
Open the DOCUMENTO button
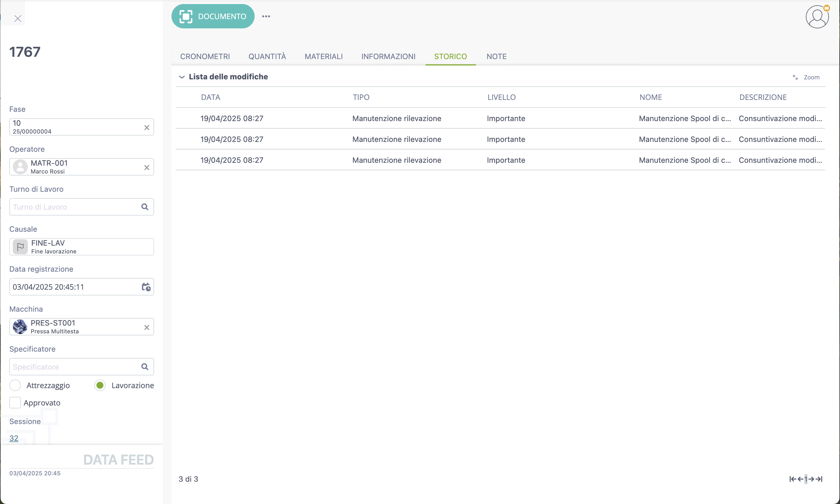(x=213, y=16)
